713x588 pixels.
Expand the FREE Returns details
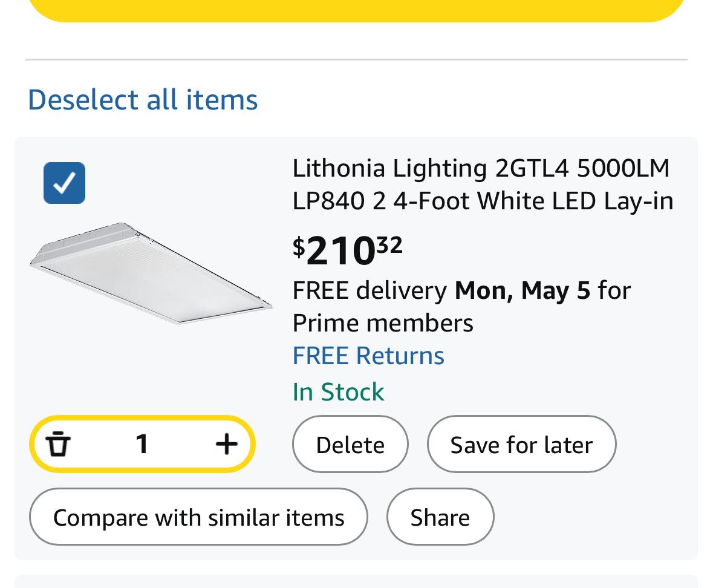coord(368,356)
